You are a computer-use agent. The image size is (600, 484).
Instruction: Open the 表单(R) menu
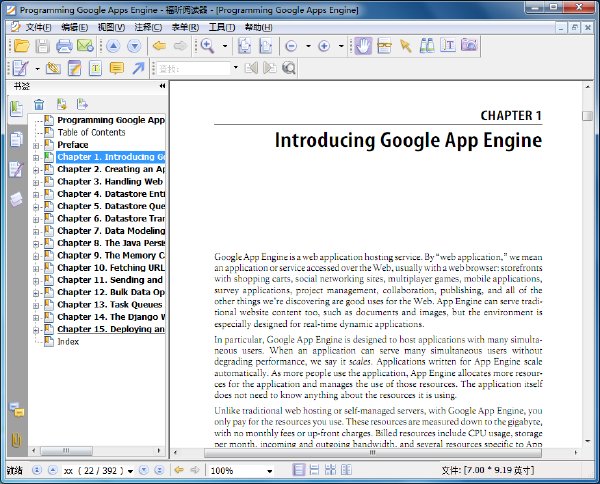tap(185, 28)
